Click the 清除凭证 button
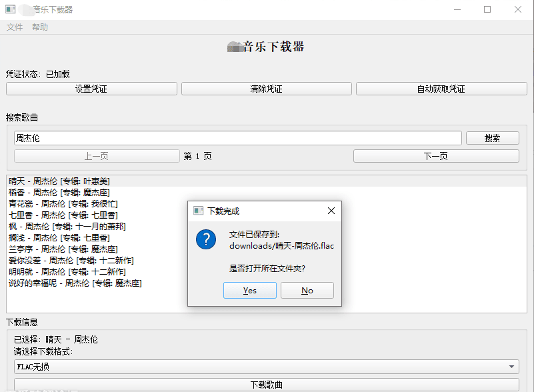534x392 pixels. pos(266,89)
